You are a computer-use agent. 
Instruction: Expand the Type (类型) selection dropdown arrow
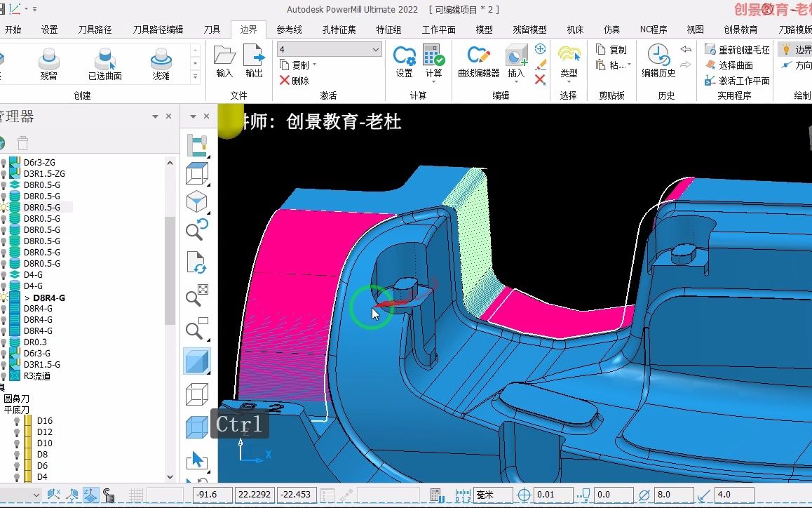coord(569,82)
